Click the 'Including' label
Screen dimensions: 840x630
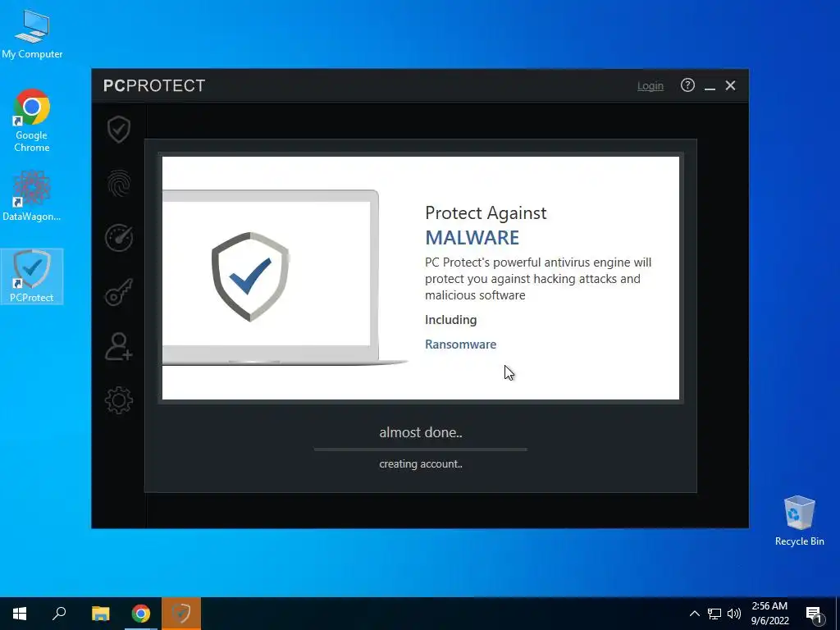pyautogui.click(x=450, y=320)
